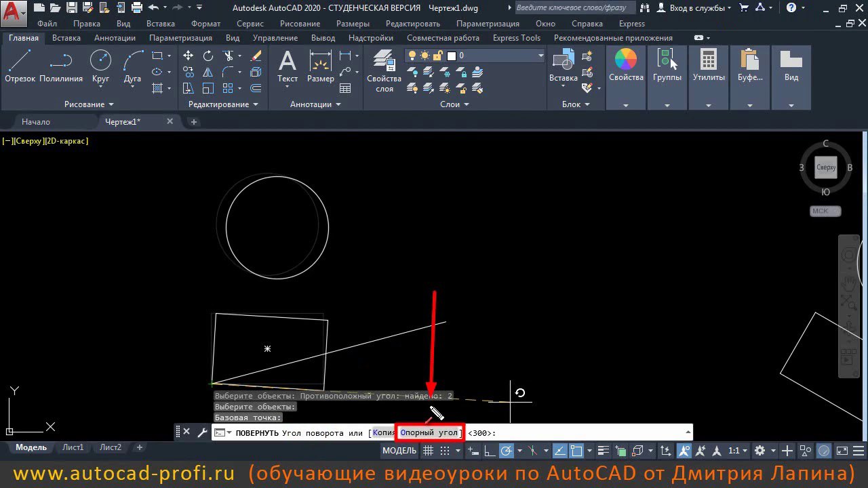Click the Copy objects icon
The width and height of the screenshot is (868, 488).
pyautogui.click(x=189, y=72)
